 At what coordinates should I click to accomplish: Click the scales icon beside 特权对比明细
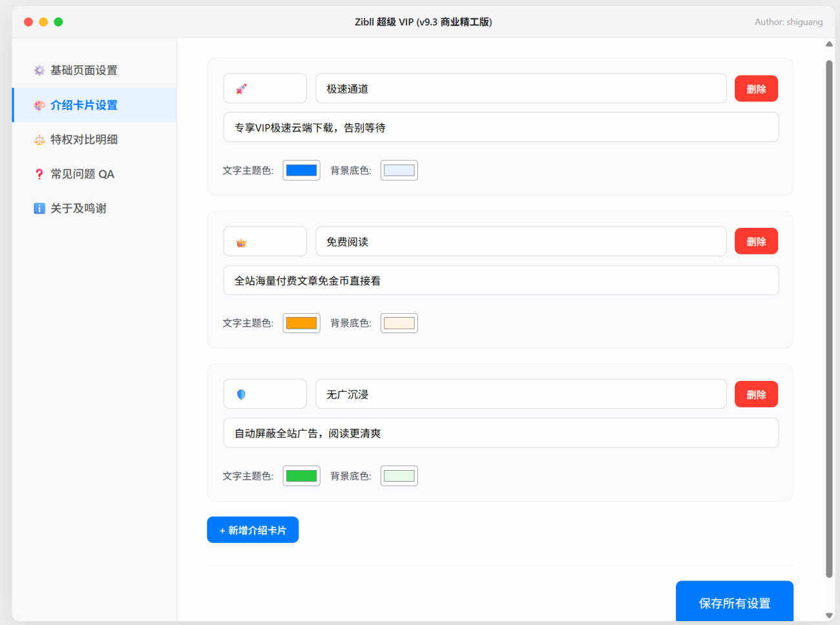(x=39, y=139)
